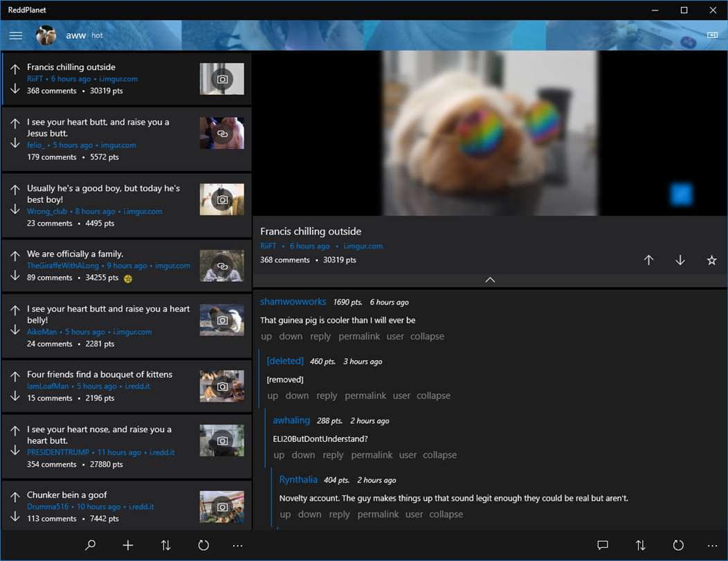Click the shamwowworks username link
This screenshot has width=728, height=561.
click(293, 302)
